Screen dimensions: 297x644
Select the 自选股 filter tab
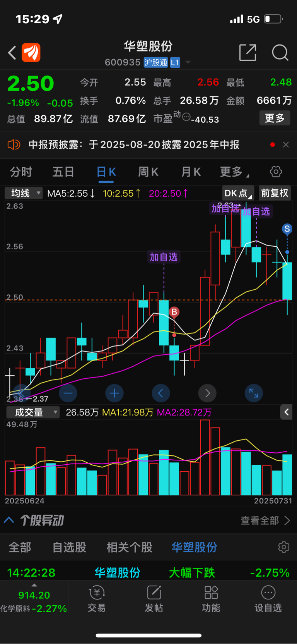click(x=69, y=547)
